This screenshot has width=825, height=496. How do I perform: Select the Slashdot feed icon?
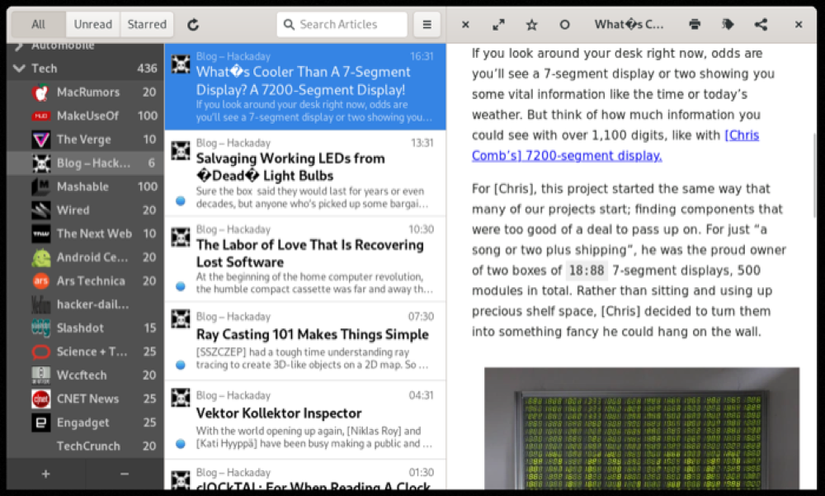point(41,328)
